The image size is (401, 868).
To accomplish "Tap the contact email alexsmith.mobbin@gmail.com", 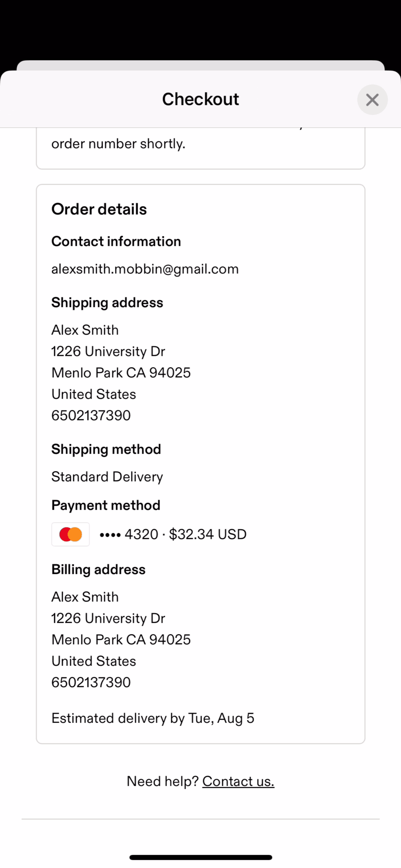I will (x=145, y=269).
